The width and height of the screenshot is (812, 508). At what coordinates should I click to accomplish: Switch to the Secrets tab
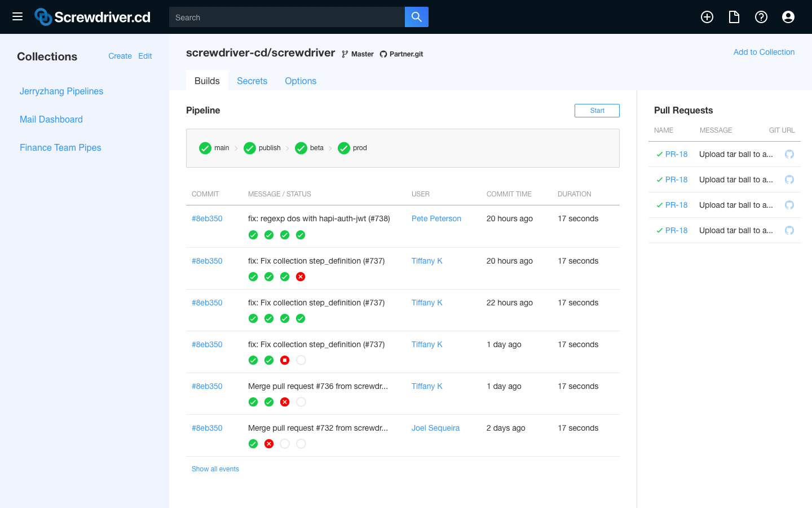point(252,81)
